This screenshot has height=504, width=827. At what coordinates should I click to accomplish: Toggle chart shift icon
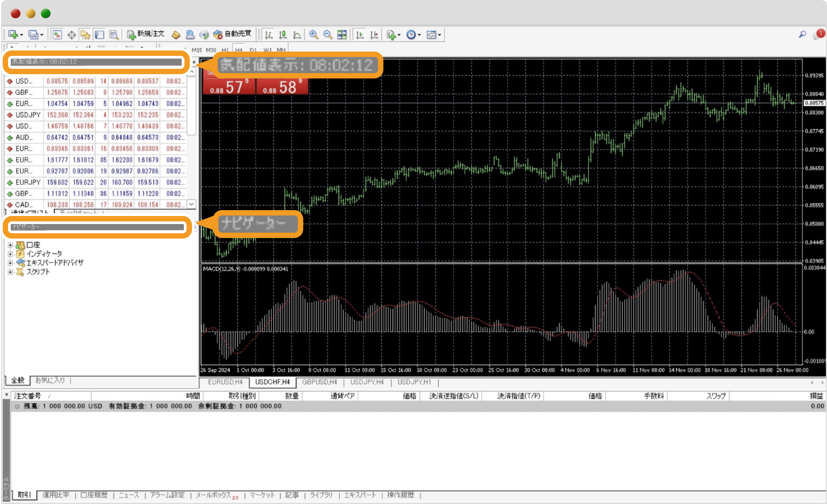(374, 35)
